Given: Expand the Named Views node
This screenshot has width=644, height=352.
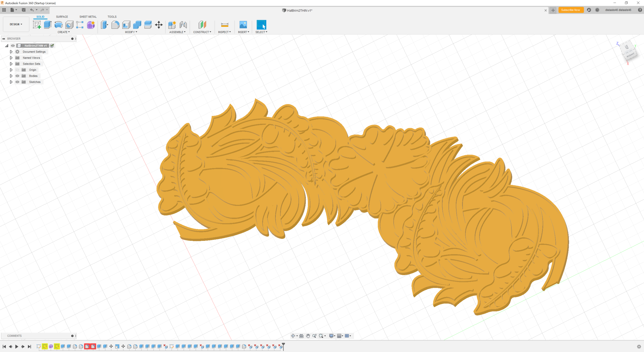Looking at the screenshot, I should (x=11, y=58).
